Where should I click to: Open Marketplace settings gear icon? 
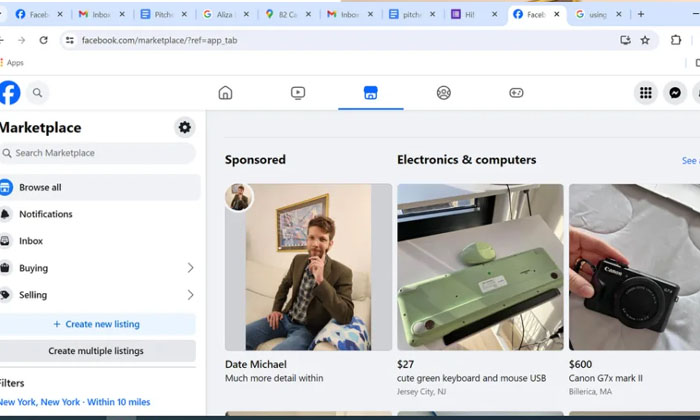184,127
